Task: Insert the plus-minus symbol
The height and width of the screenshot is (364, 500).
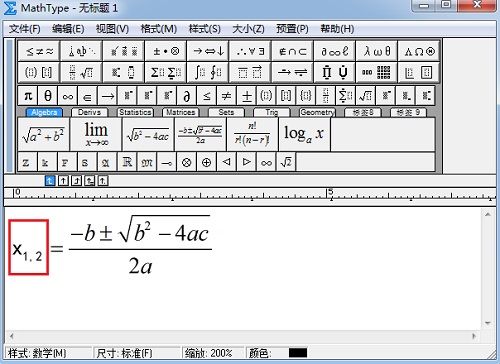Action: tap(246, 96)
